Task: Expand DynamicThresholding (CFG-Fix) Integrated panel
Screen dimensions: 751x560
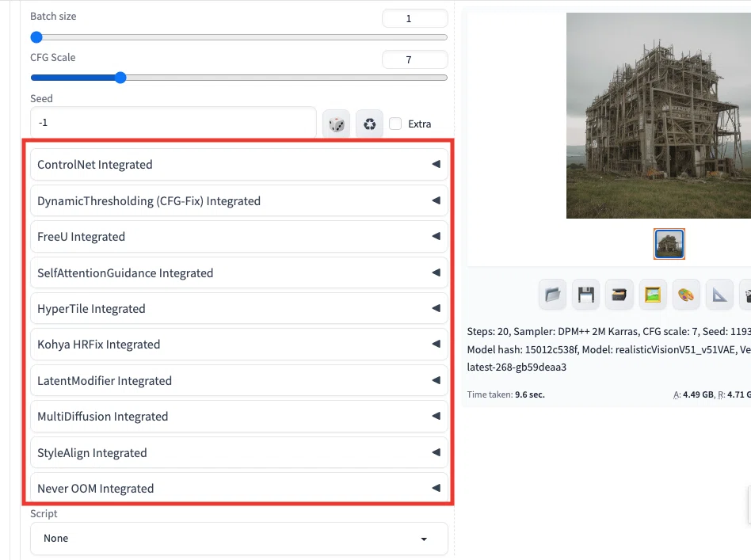Action: pyautogui.click(x=239, y=200)
